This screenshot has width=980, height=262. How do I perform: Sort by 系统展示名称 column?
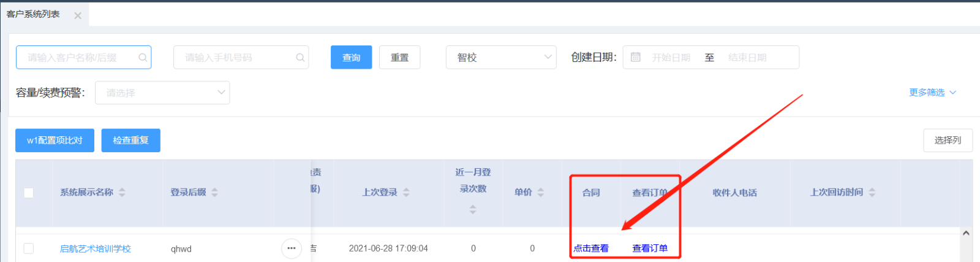tap(122, 192)
